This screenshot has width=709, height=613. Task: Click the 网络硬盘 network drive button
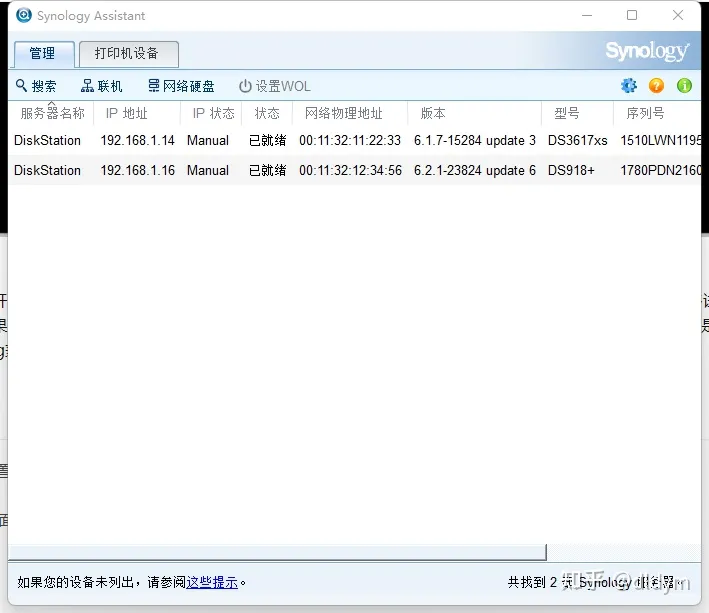[x=181, y=86]
